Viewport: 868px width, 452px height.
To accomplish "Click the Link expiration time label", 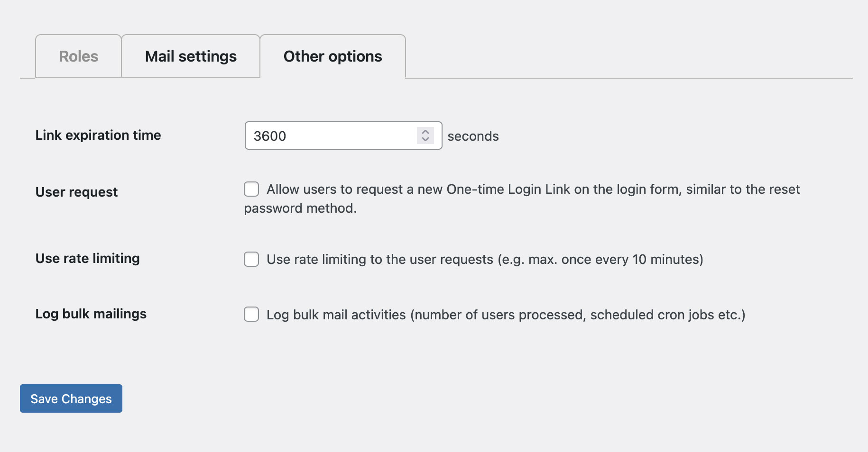I will click(98, 135).
